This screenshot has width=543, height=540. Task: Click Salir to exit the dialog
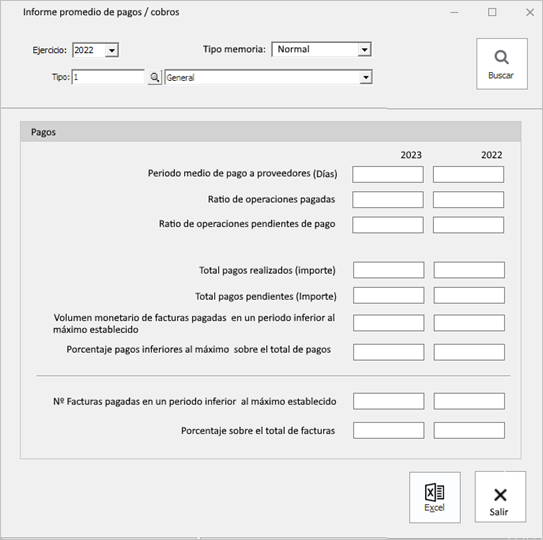[500, 497]
